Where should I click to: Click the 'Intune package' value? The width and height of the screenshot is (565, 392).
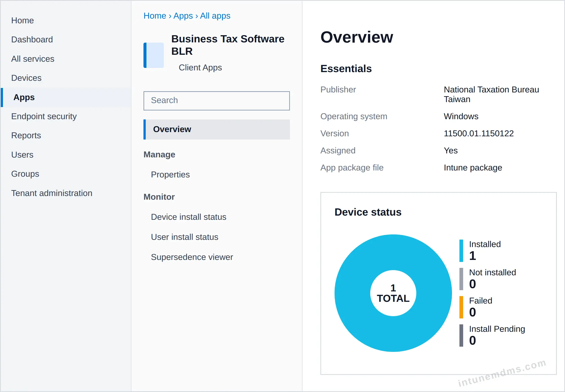click(x=473, y=168)
